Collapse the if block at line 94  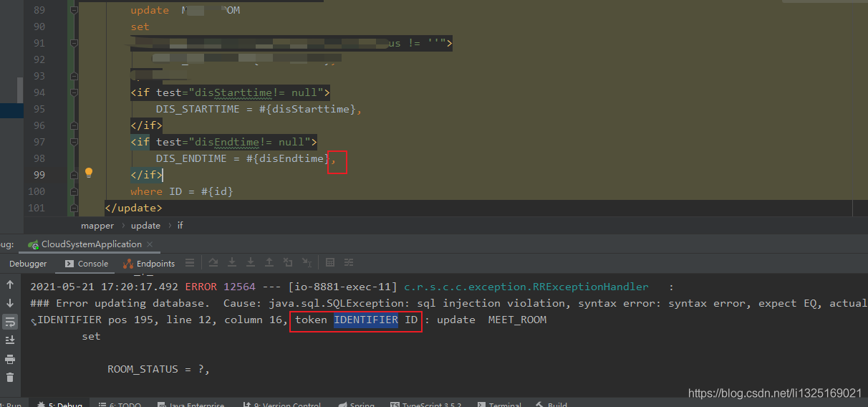click(x=74, y=92)
